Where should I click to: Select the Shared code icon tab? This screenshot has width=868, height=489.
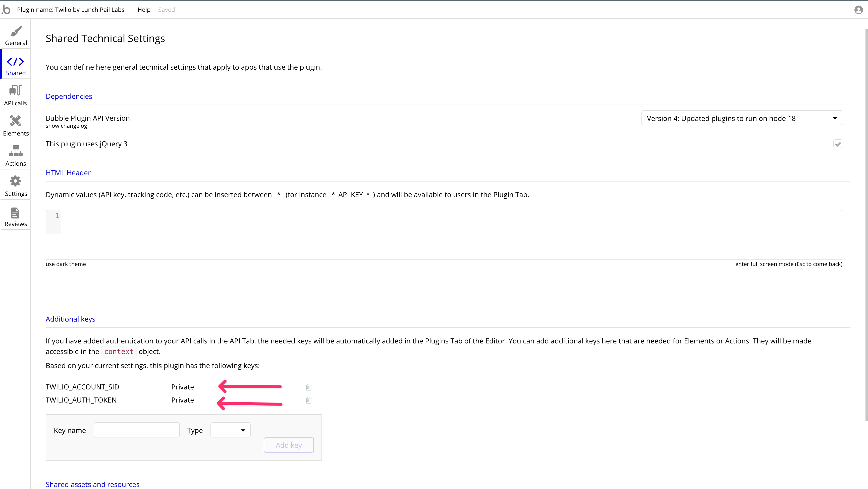click(x=16, y=65)
